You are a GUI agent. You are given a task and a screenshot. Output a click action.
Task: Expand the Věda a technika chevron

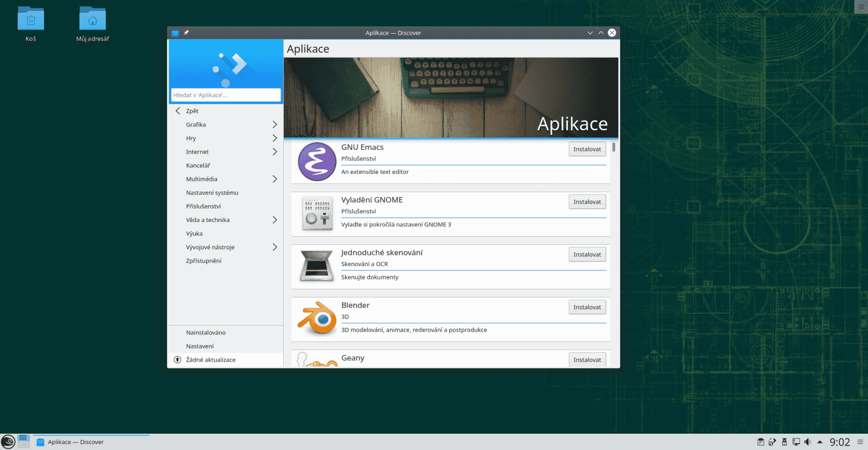pos(275,220)
